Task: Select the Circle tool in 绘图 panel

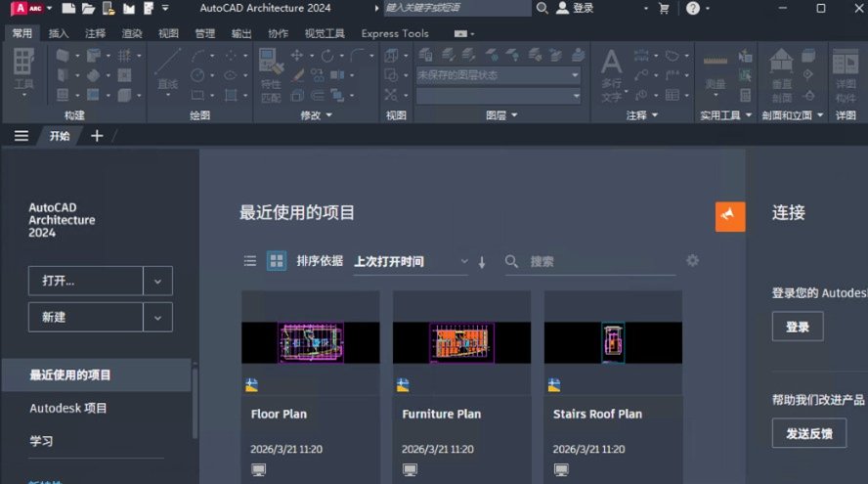Action: click(197, 75)
